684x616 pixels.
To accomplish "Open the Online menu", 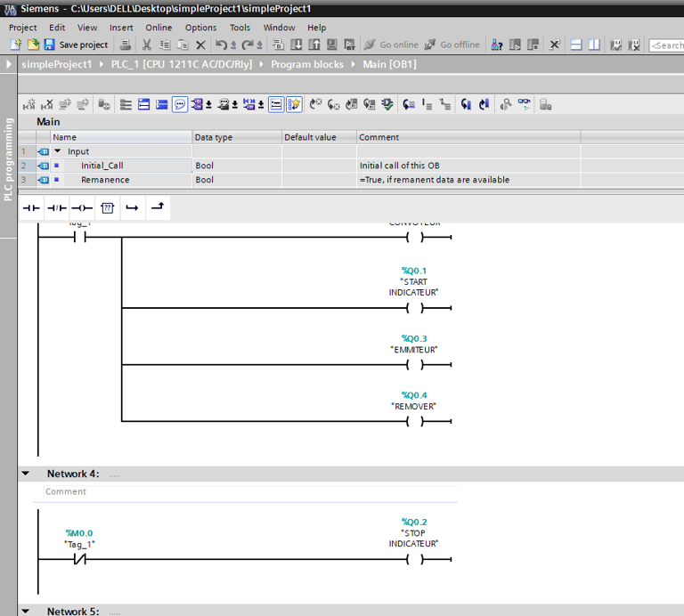I will 159,28.
